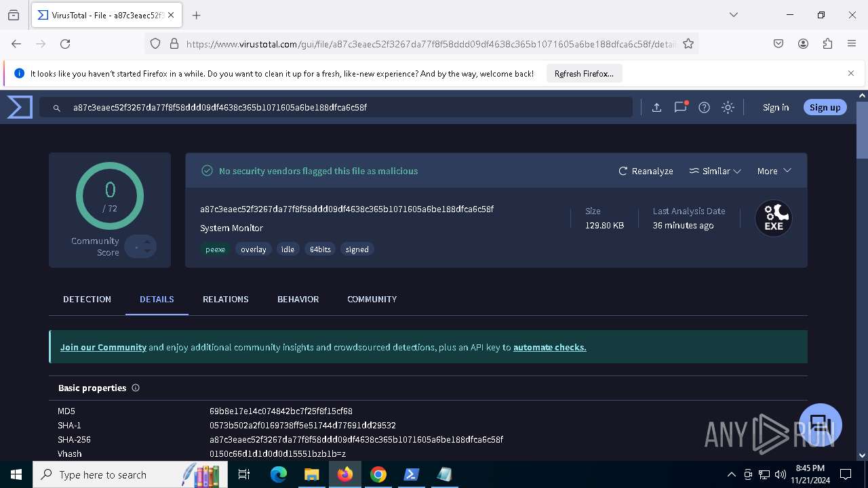This screenshot has width=868, height=488.
Task: Launch Google Chrome from taskbar
Action: (x=378, y=474)
